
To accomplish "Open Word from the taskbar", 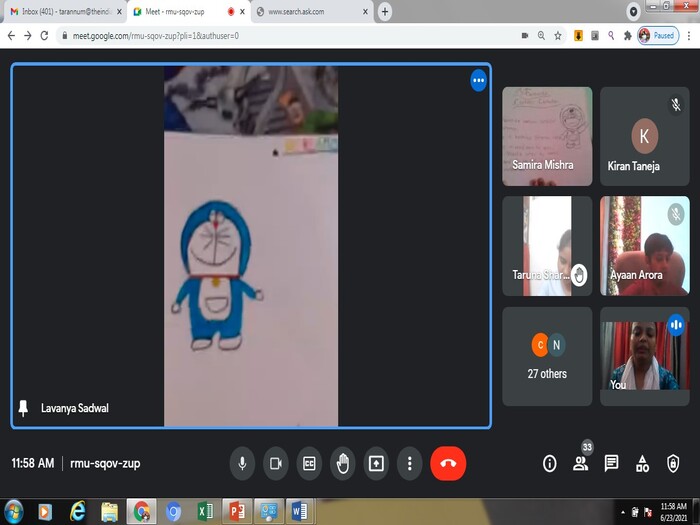I will point(300,512).
